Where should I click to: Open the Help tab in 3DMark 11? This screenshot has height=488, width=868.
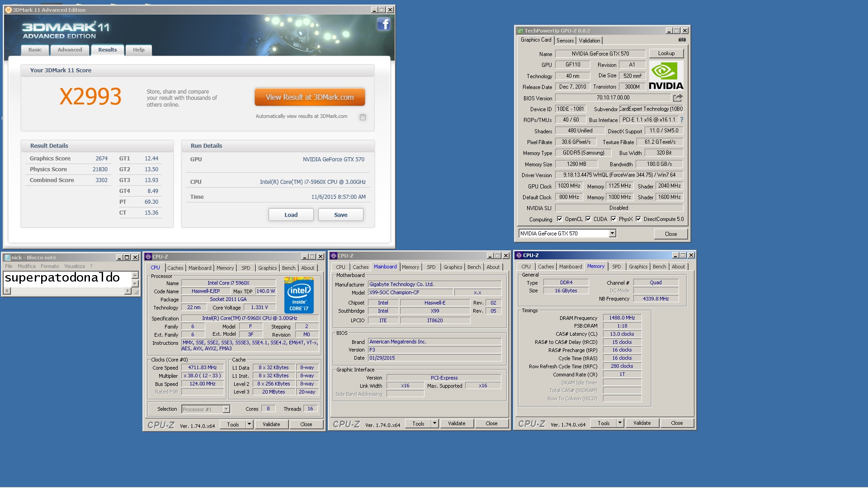click(x=138, y=50)
